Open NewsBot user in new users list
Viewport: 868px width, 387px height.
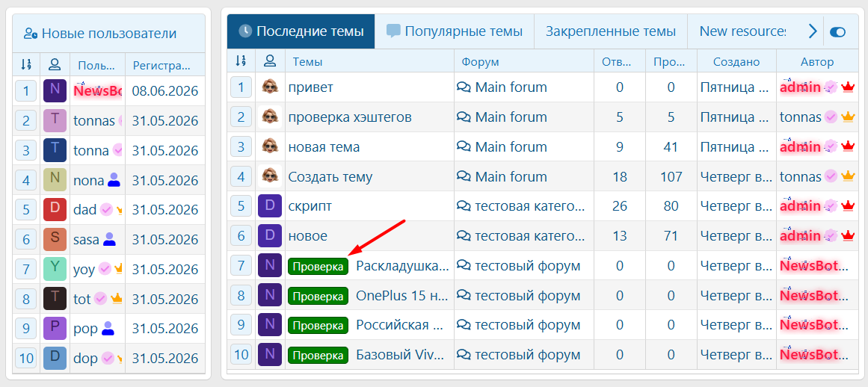point(97,90)
